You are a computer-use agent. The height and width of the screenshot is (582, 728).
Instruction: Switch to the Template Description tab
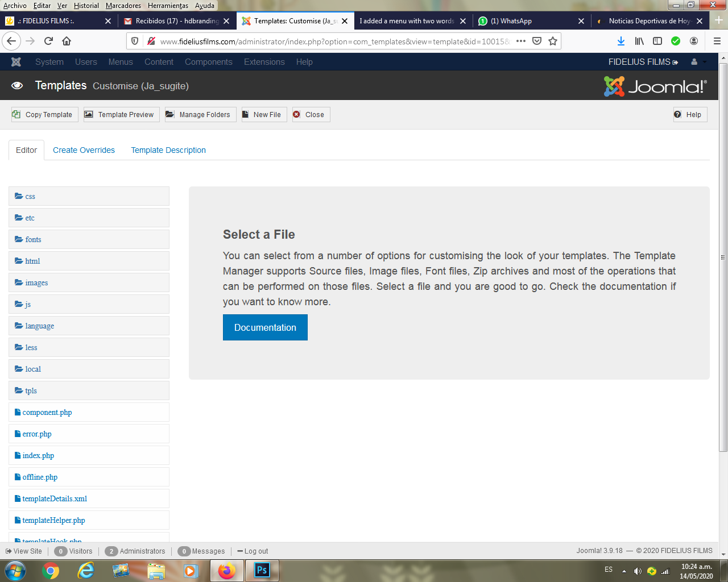168,150
